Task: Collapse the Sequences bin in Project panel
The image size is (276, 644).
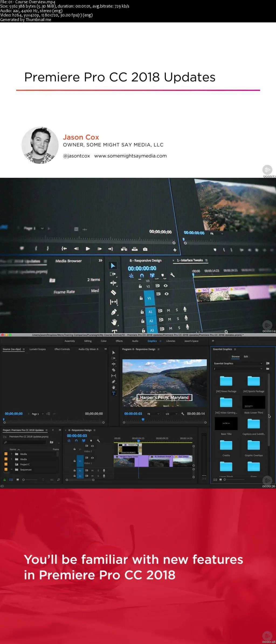Action: [x=11, y=470]
